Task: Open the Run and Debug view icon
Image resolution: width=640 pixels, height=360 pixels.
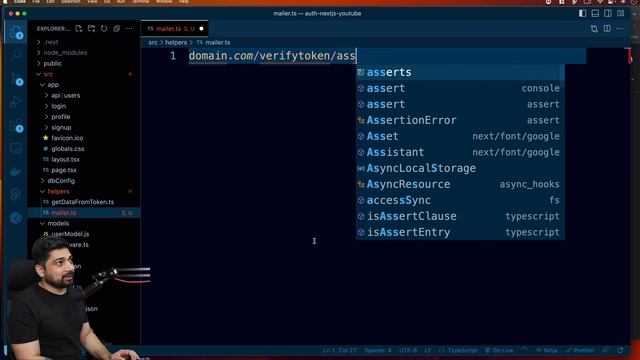Action: coord(16,102)
